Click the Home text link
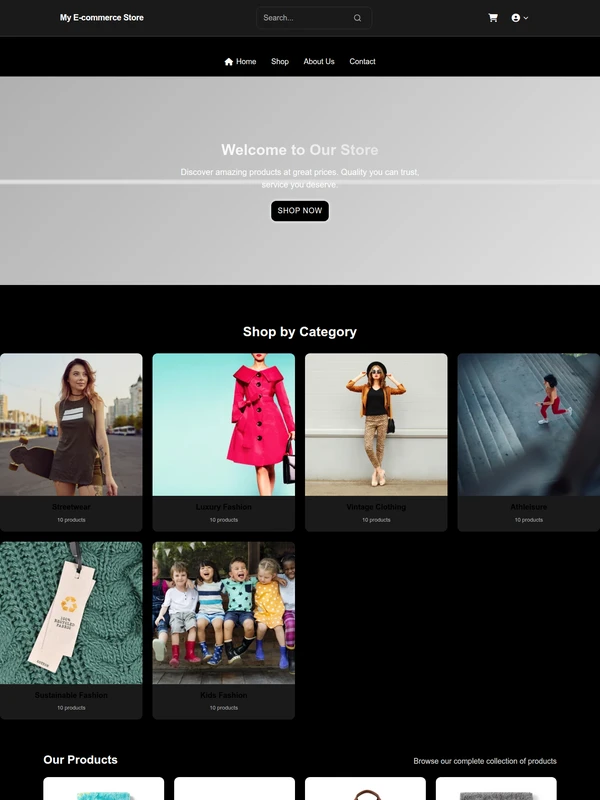 [246, 61]
